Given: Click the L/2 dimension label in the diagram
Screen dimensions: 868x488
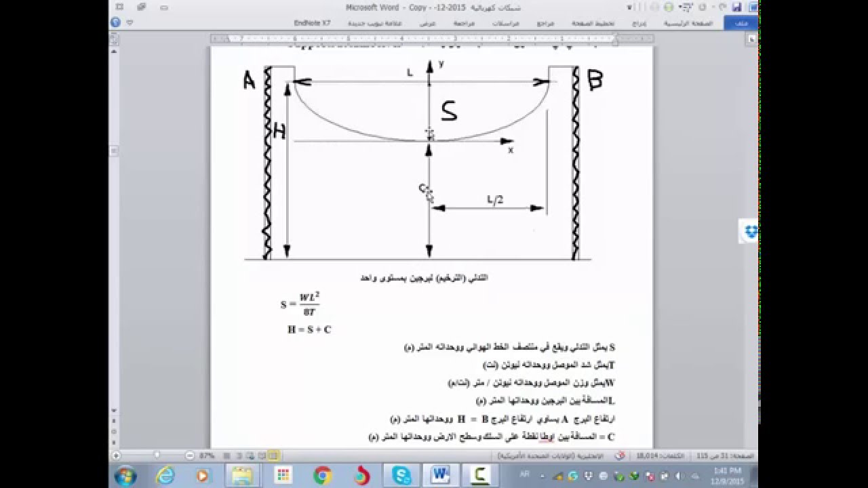Looking at the screenshot, I should pos(495,201).
